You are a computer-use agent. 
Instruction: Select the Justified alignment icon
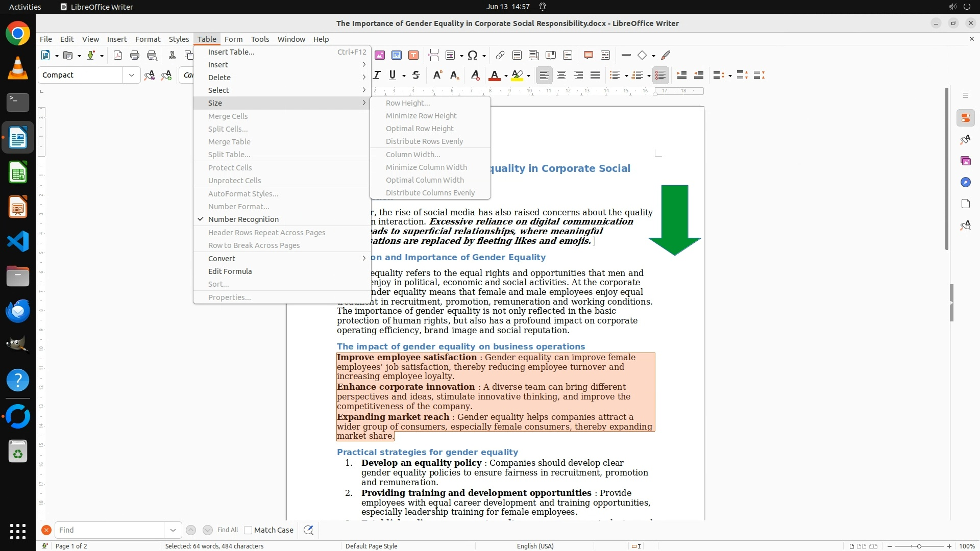[595, 75]
